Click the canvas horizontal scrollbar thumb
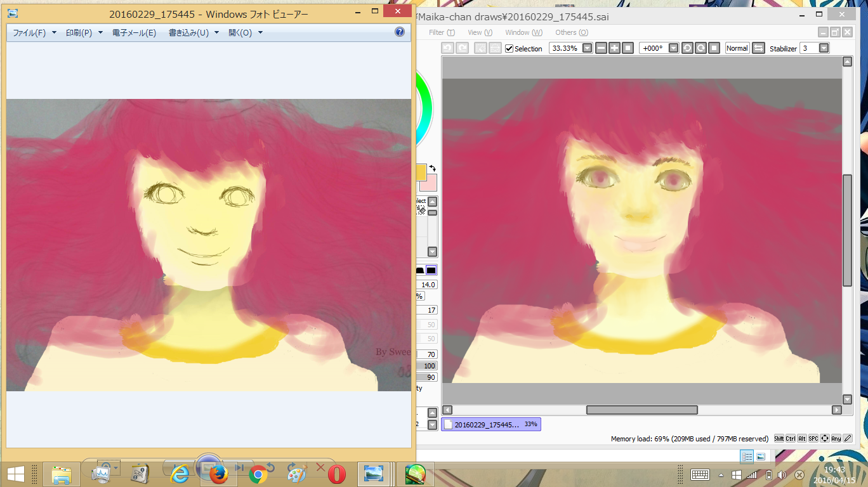 (x=641, y=410)
